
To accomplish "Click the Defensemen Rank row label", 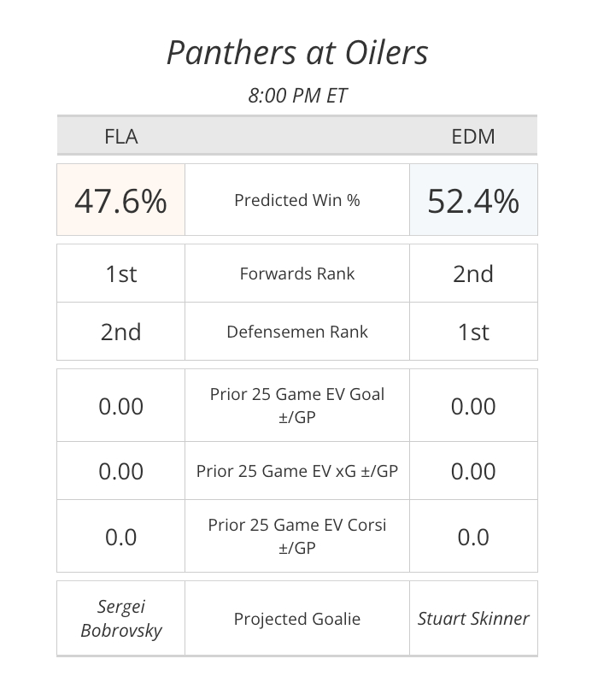I will tap(296, 332).
